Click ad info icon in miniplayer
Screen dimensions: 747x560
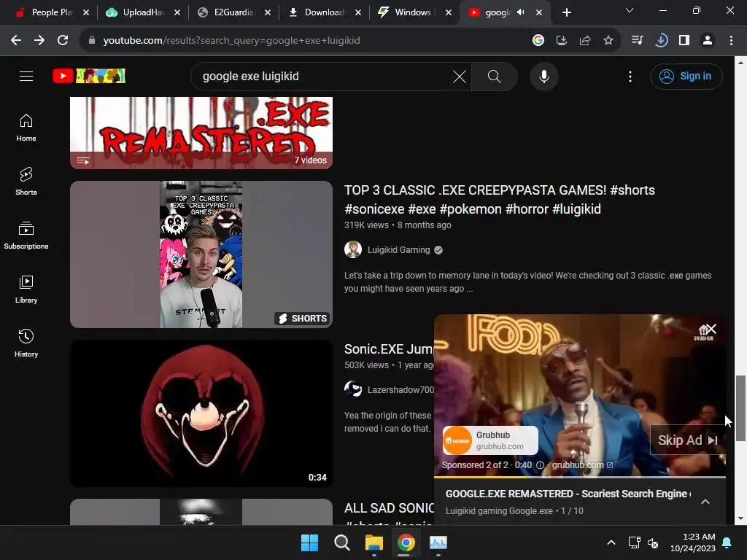(x=540, y=465)
